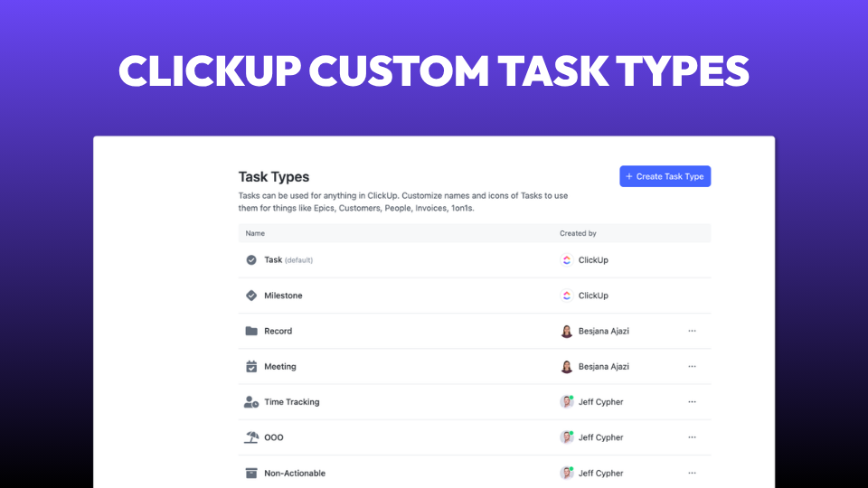Click the Record folder icon
The height and width of the screenshot is (488, 868).
(251, 331)
